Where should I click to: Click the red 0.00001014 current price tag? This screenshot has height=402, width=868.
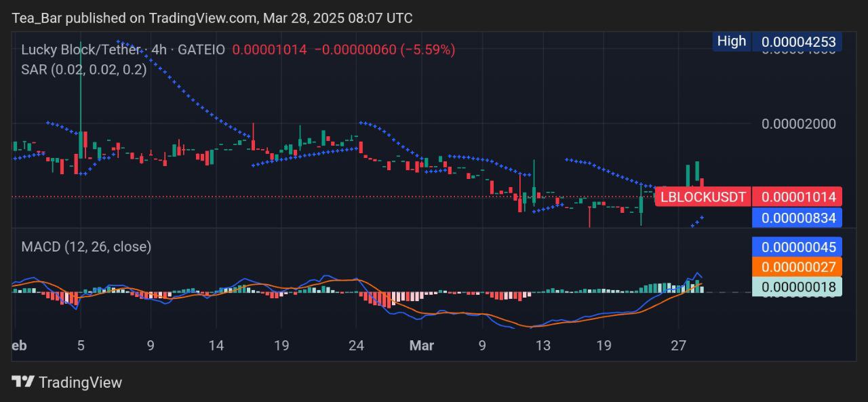coord(798,197)
